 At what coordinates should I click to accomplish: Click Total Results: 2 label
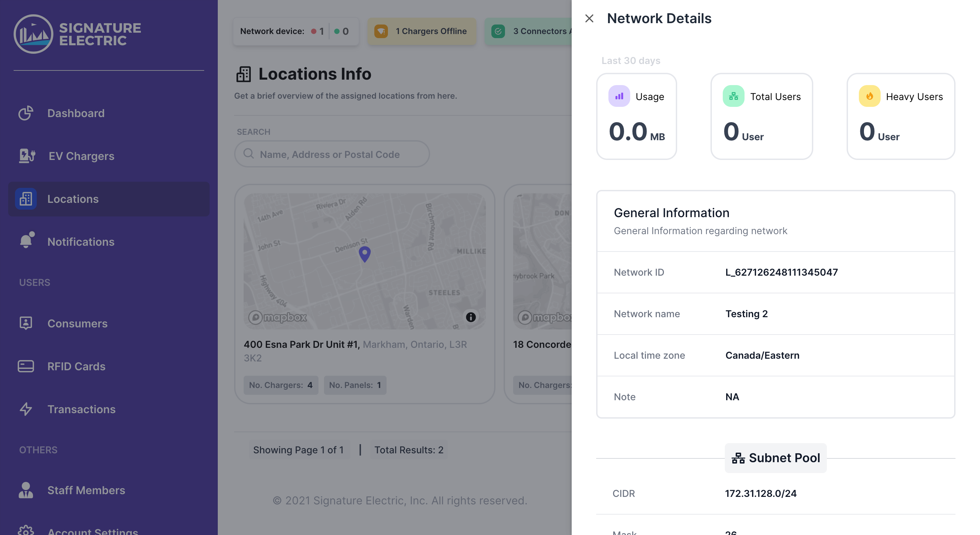point(409,450)
